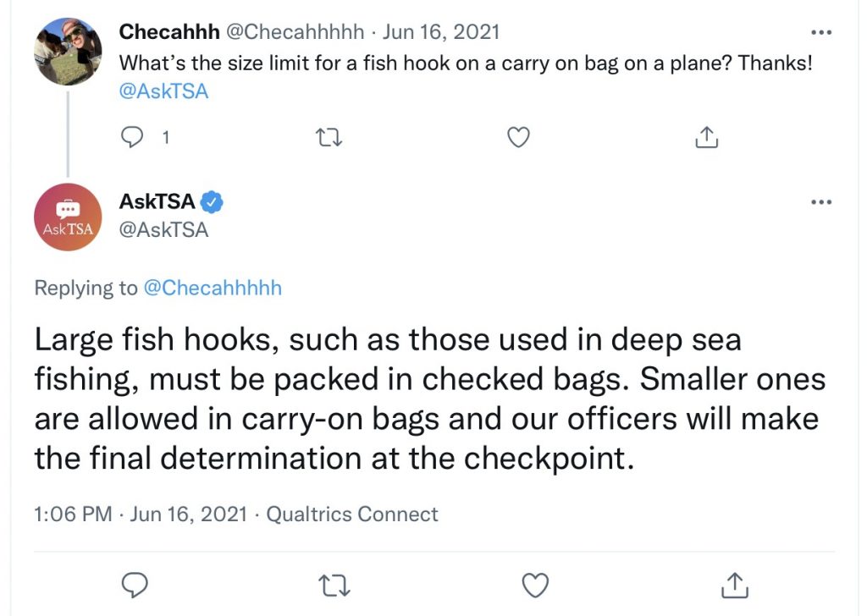Share the AskTSA reply tweet
Viewport: 867px width, 616px height.
(735, 585)
